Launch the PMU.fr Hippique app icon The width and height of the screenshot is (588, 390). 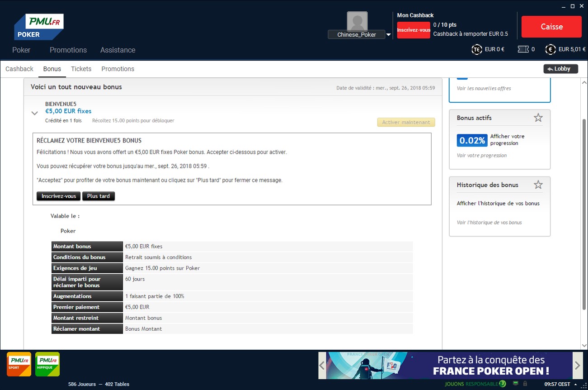pos(47,364)
